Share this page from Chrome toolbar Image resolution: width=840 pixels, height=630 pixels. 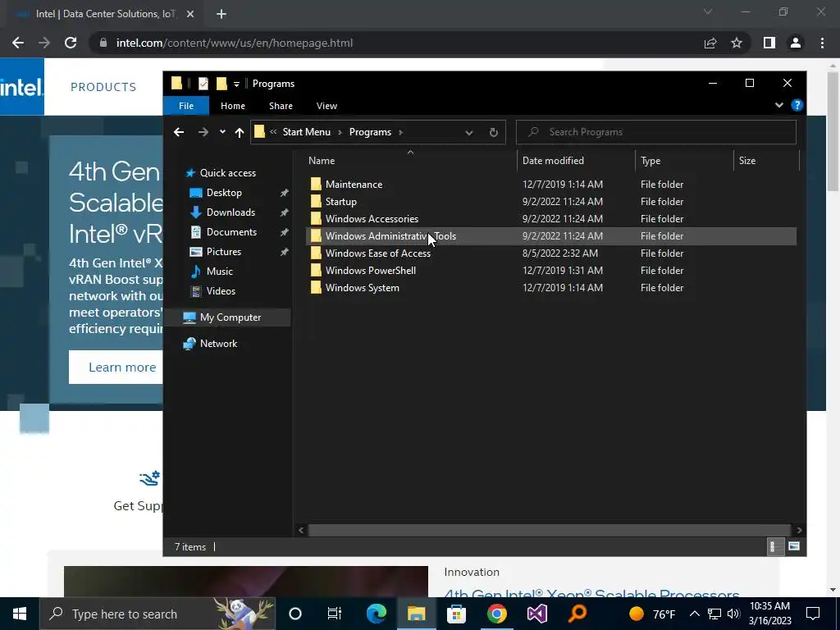tap(710, 43)
